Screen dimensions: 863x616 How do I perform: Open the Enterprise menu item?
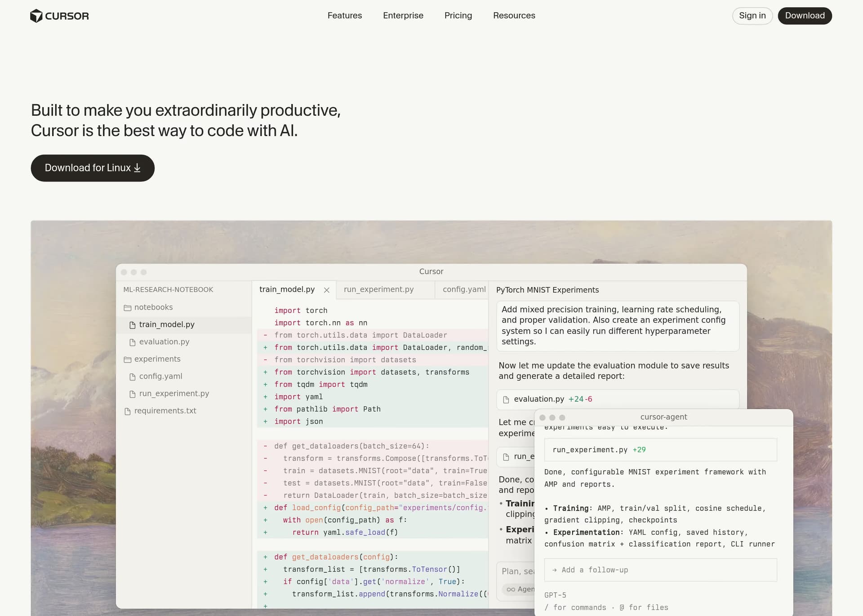click(403, 16)
